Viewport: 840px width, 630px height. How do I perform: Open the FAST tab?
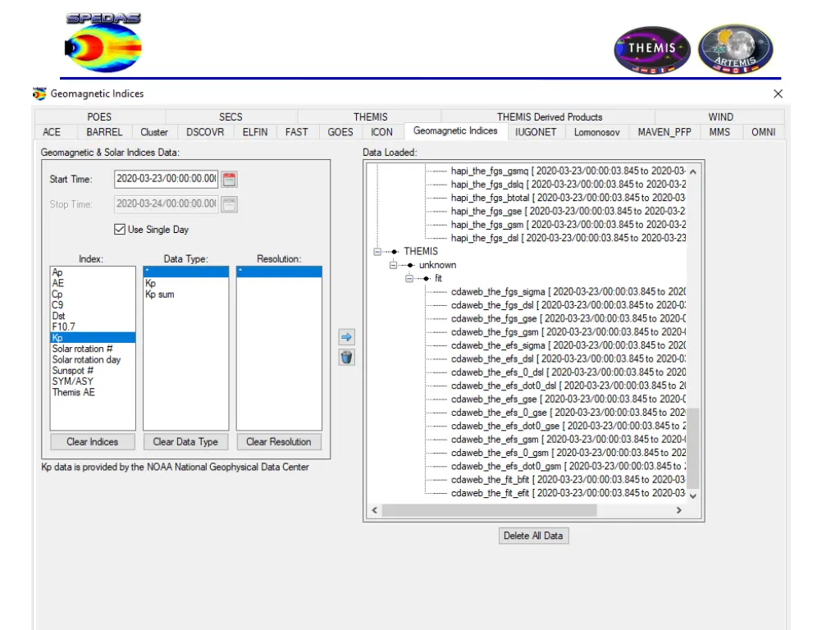pyautogui.click(x=296, y=132)
